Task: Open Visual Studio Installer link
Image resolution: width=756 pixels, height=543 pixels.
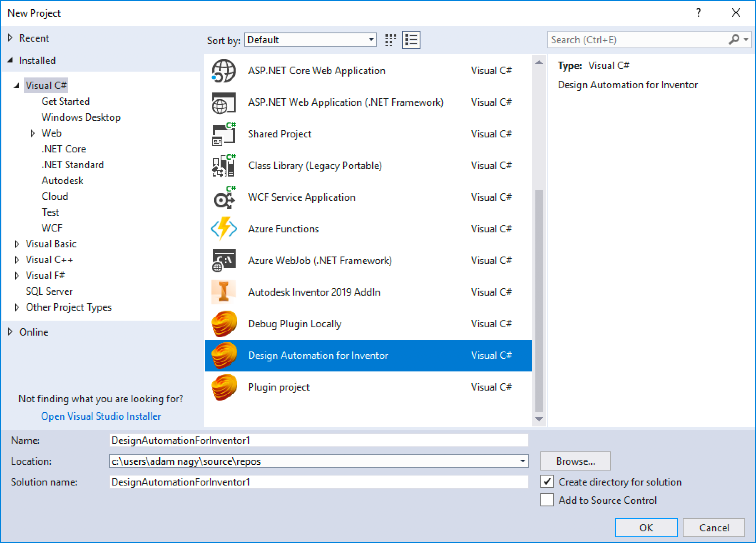Action: click(101, 416)
